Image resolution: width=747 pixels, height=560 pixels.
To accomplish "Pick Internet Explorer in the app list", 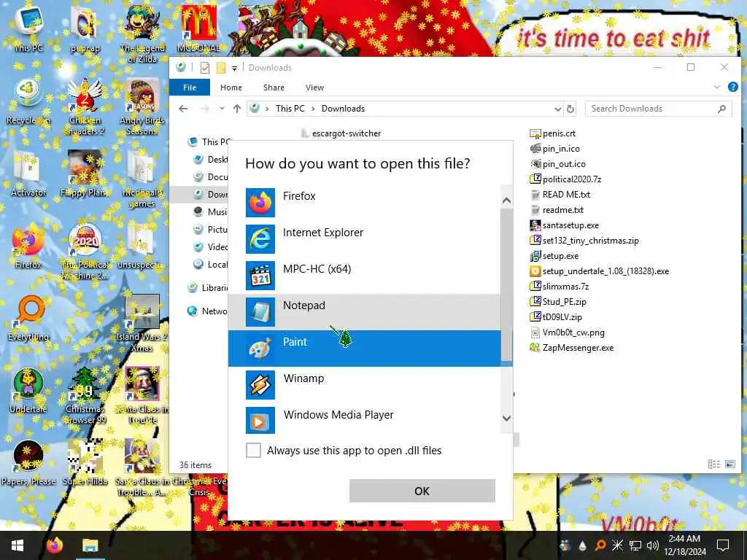I will click(364, 238).
